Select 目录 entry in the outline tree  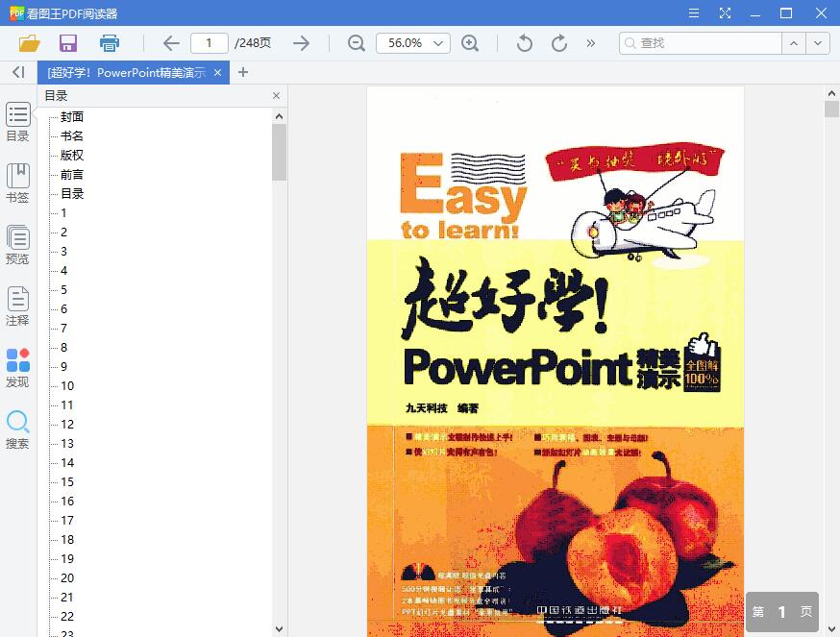tap(72, 194)
